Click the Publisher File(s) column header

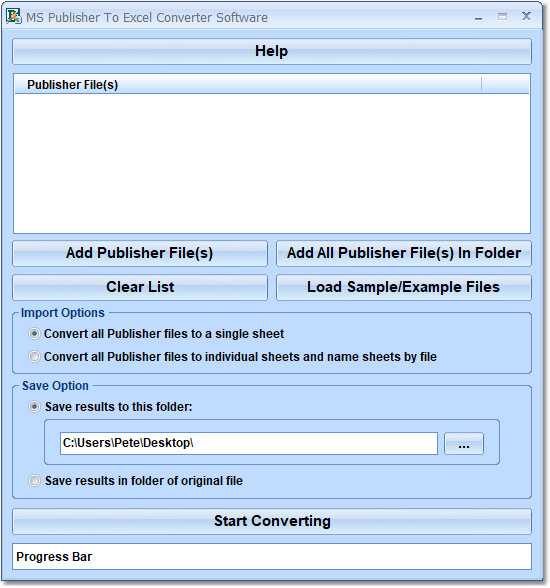(x=248, y=84)
